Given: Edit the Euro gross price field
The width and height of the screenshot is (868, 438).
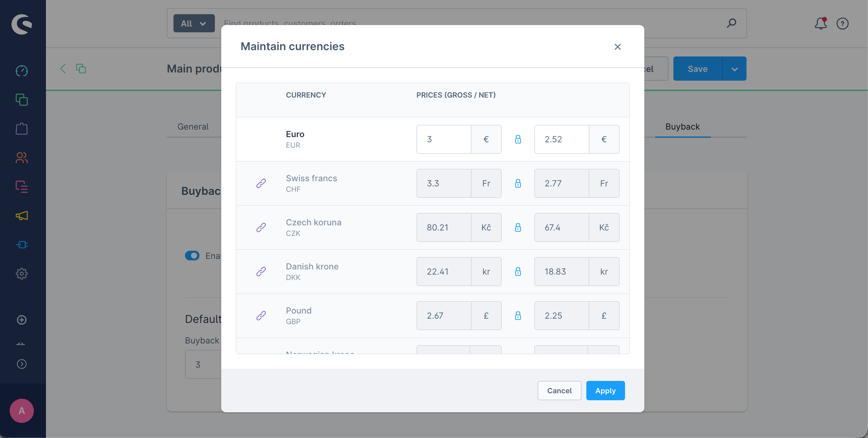Looking at the screenshot, I should click(x=444, y=139).
